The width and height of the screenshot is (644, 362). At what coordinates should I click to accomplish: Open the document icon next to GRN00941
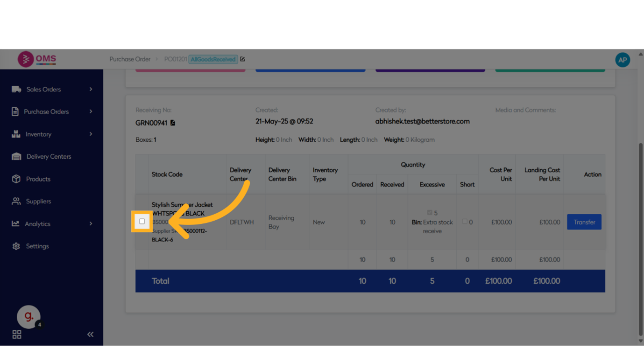(173, 123)
